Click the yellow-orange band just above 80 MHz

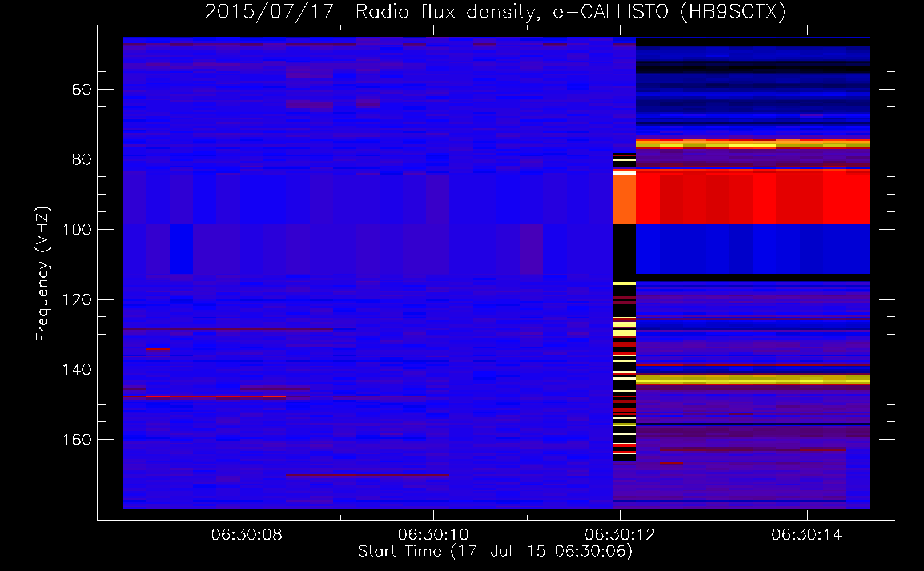753,144
